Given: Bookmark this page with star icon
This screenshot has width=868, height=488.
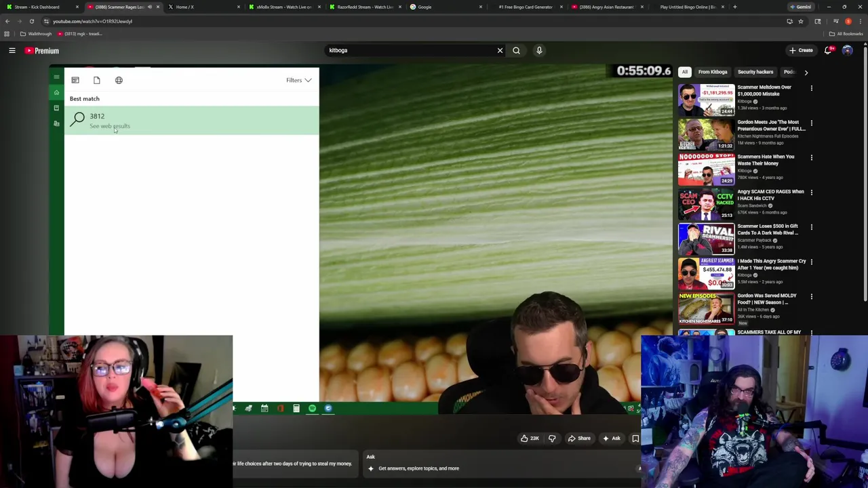Looking at the screenshot, I should (801, 21).
